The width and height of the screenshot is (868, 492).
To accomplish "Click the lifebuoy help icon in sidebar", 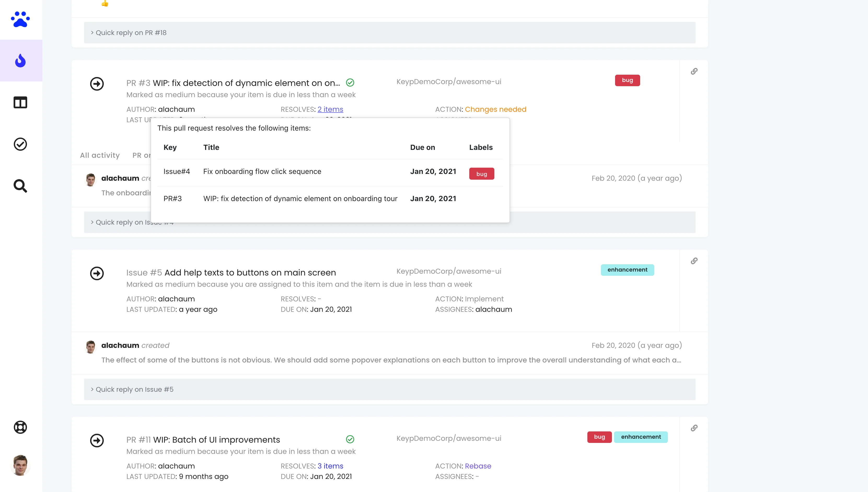I will [20, 427].
